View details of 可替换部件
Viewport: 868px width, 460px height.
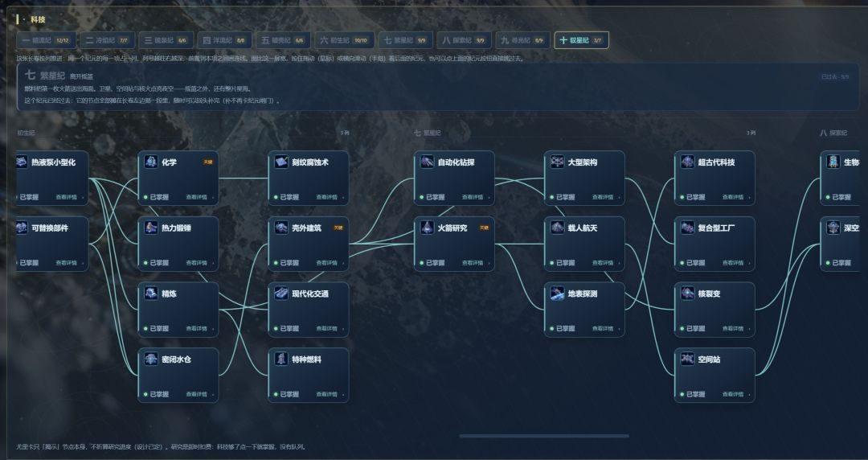68,263
